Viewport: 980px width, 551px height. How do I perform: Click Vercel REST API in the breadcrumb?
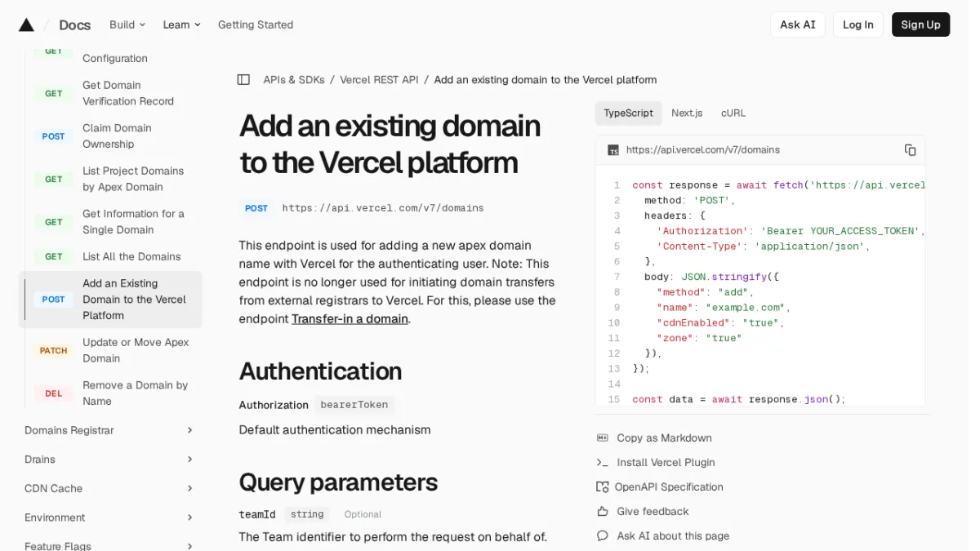(379, 80)
